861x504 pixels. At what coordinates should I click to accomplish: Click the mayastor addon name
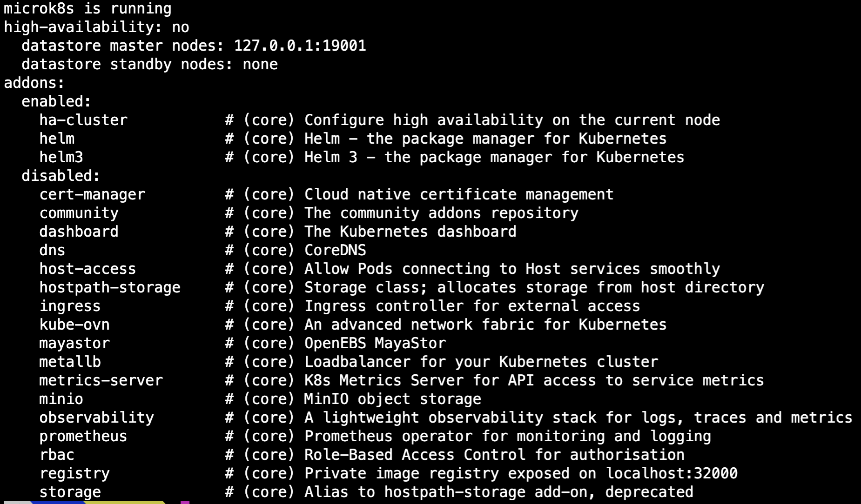(x=74, y=343)
